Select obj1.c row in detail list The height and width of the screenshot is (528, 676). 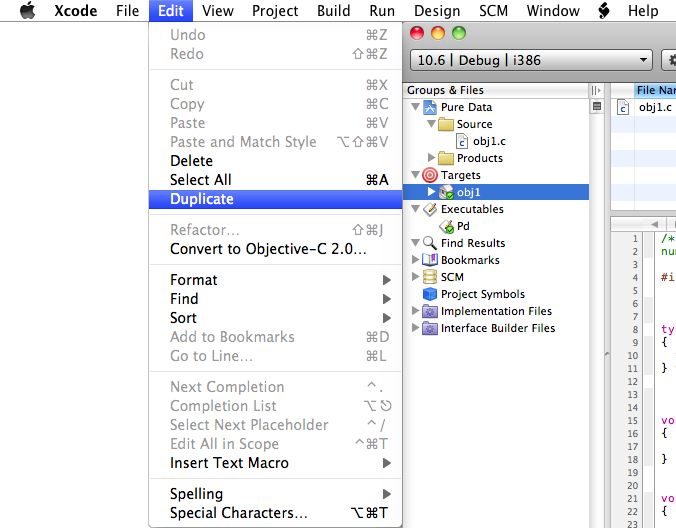click(x=644, y=107)
